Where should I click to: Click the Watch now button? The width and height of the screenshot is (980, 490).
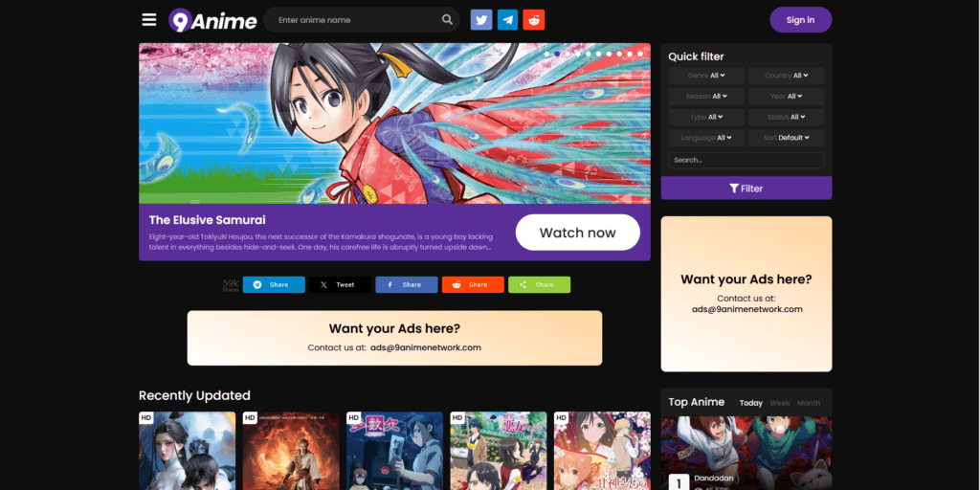(577, 233)
